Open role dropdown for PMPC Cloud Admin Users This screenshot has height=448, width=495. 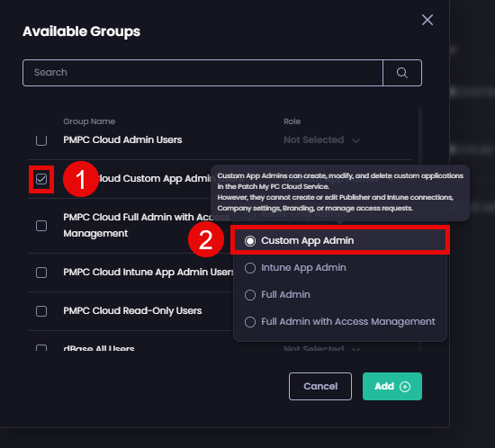click(321, 139)
